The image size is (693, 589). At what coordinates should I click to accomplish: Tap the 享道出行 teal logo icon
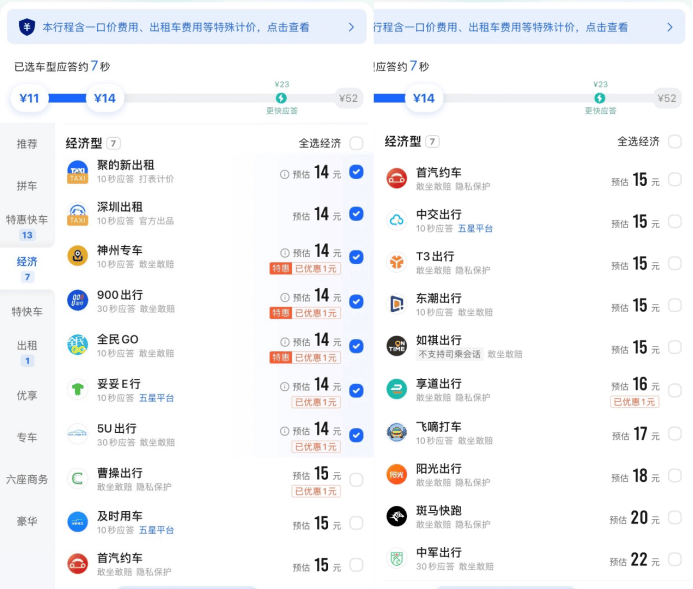point(396,389)
